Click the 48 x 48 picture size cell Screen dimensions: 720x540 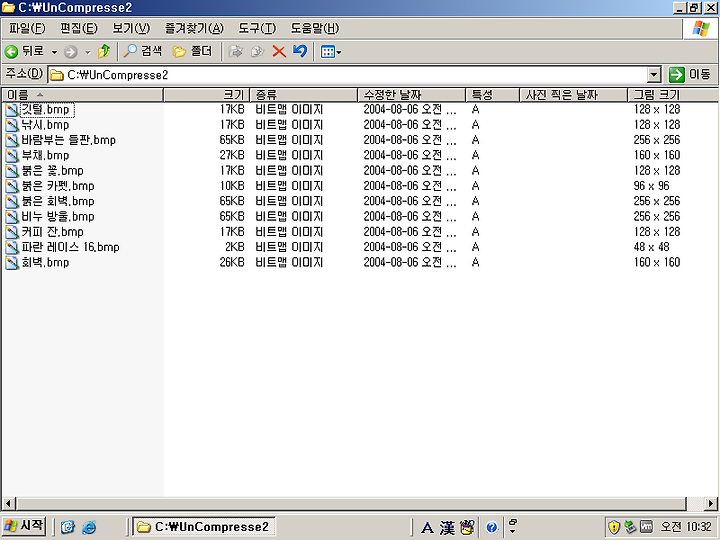651,247
